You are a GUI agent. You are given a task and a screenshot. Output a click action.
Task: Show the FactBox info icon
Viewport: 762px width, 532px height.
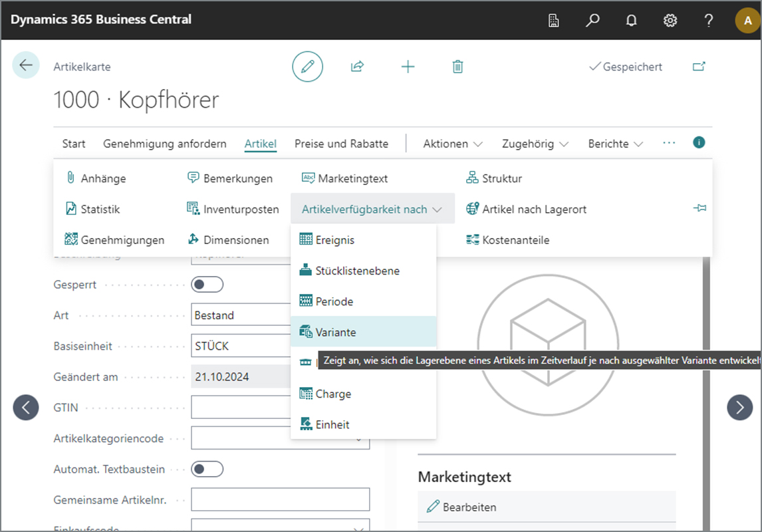(x=699, y=142)
